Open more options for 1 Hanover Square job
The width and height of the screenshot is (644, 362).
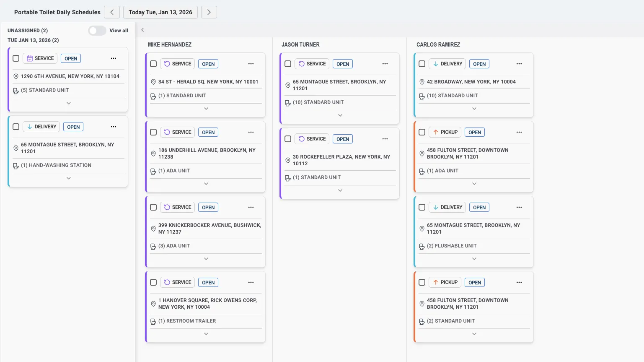[x=251, y=282]
